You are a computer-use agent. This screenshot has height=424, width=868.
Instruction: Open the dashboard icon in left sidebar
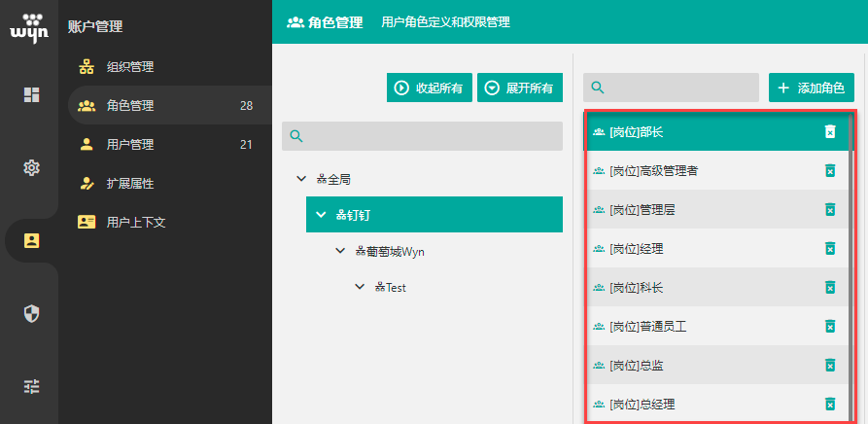pyautogui.click(x=31, y=94)
